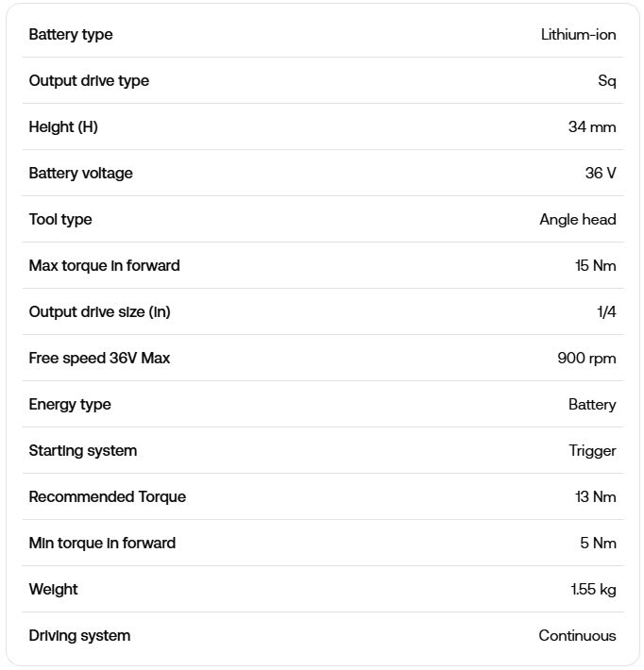Select the Trigger value

(592, 451)
